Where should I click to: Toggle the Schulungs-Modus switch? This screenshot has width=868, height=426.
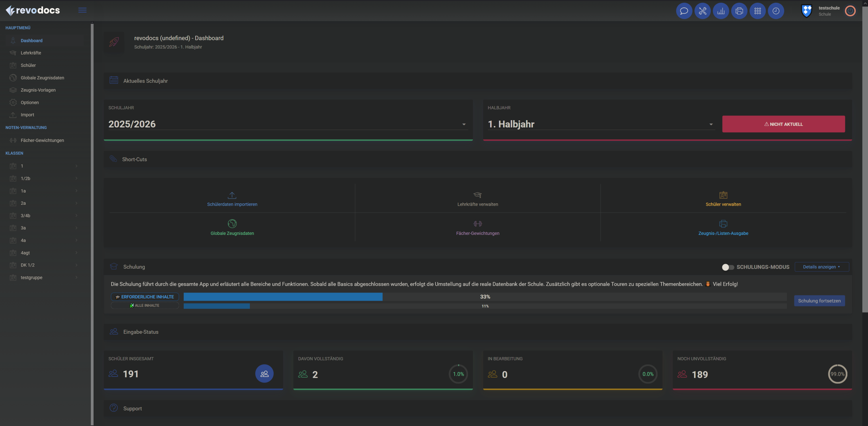click(727, 267)
